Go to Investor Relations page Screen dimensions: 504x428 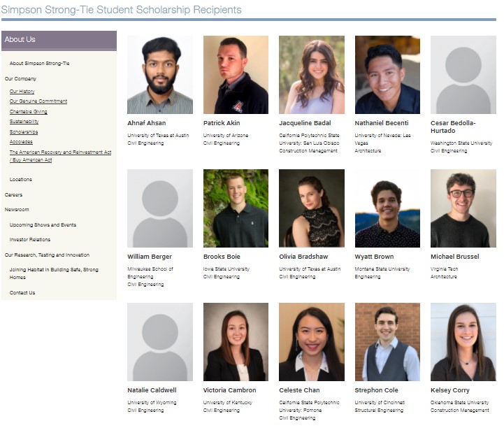[x=30, y=240]
